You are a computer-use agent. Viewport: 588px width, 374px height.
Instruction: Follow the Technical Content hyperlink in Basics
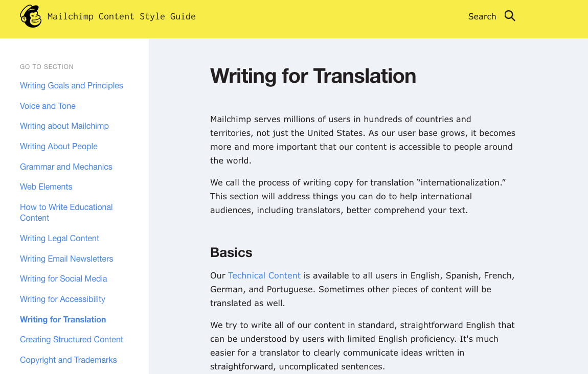tap(264, 275)
